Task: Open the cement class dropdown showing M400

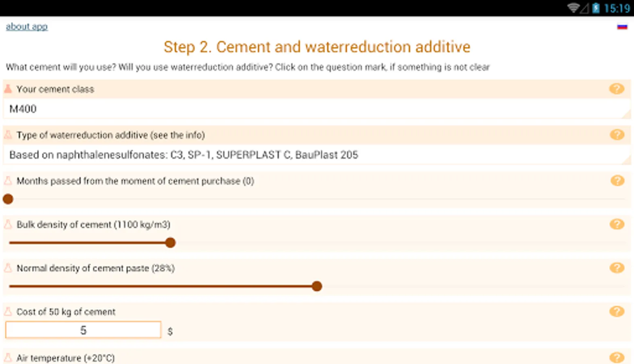Action: pyautogui.click(x=316, y=109)
